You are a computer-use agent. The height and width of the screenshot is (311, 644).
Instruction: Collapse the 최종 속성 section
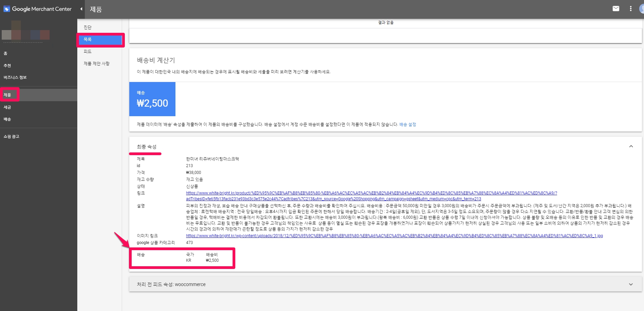631,147
